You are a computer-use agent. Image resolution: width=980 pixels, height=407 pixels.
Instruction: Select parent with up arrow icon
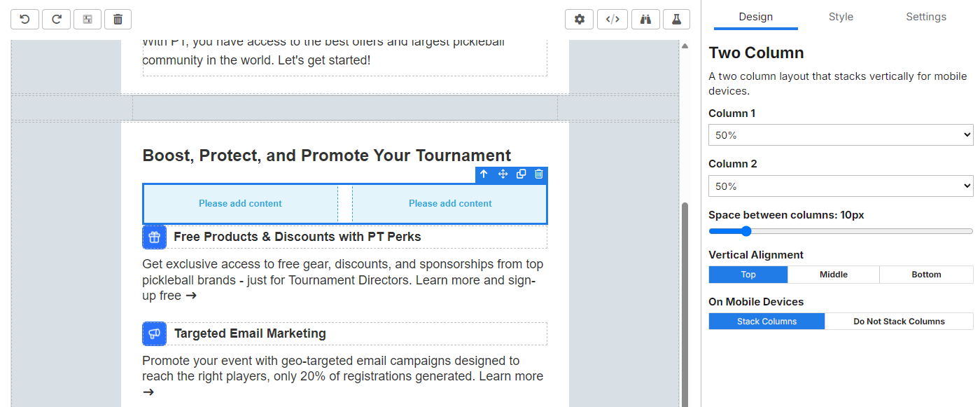pyautogui.click(x=484, y=174)
